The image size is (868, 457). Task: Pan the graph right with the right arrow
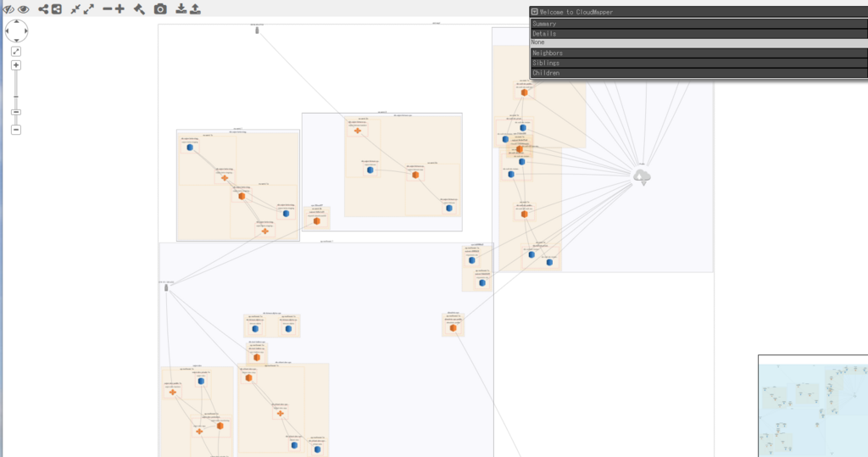tap(26, 31)
